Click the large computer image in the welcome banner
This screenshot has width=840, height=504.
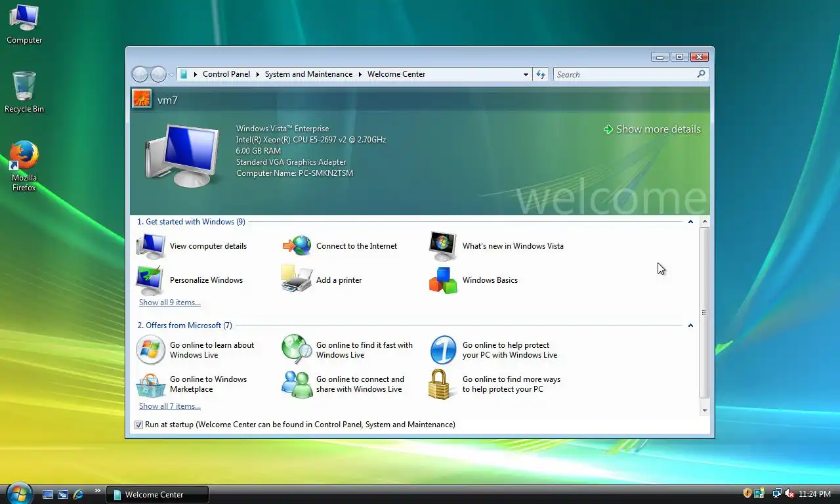pyautogui.click(x=182, y=156)
